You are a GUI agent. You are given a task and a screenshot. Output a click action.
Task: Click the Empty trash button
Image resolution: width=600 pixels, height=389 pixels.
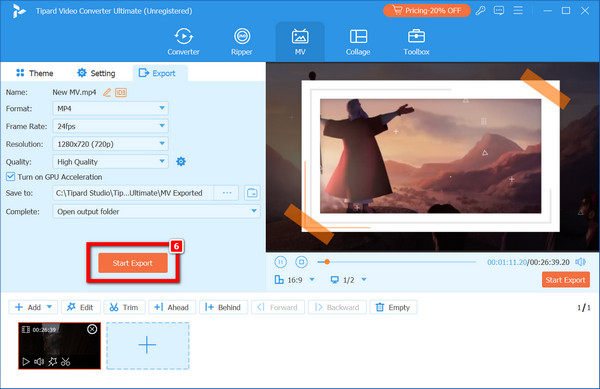[393, 307]
